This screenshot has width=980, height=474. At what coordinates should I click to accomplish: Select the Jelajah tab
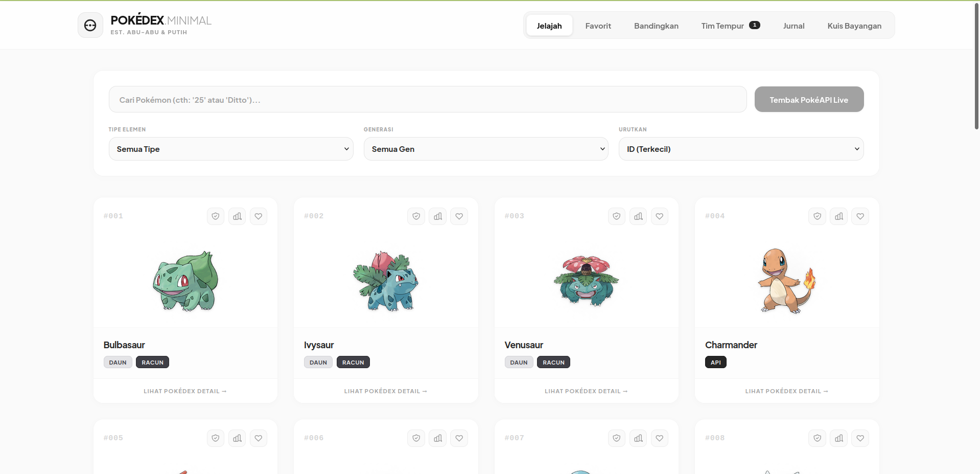(x=549, y=26)
